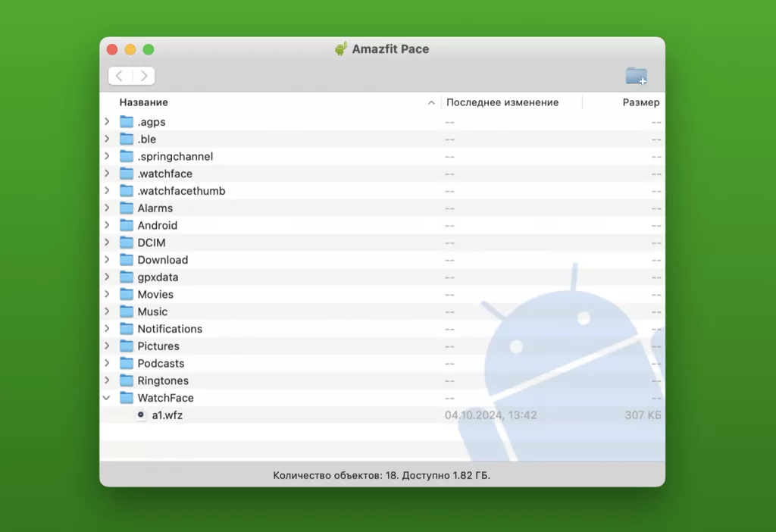
Task: Go forward with the right arrow button
Action: point(143,76)
